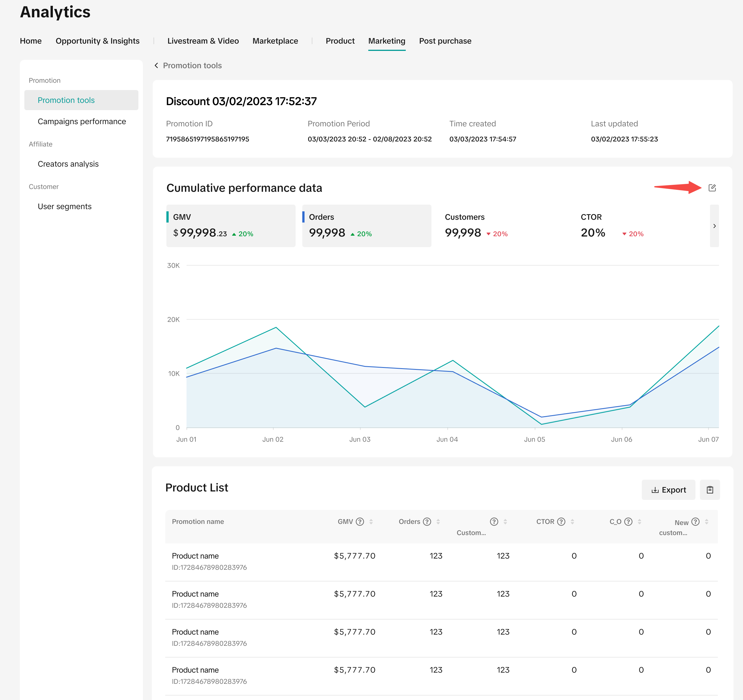Show more metrics with right chevron

click(714, 226)
